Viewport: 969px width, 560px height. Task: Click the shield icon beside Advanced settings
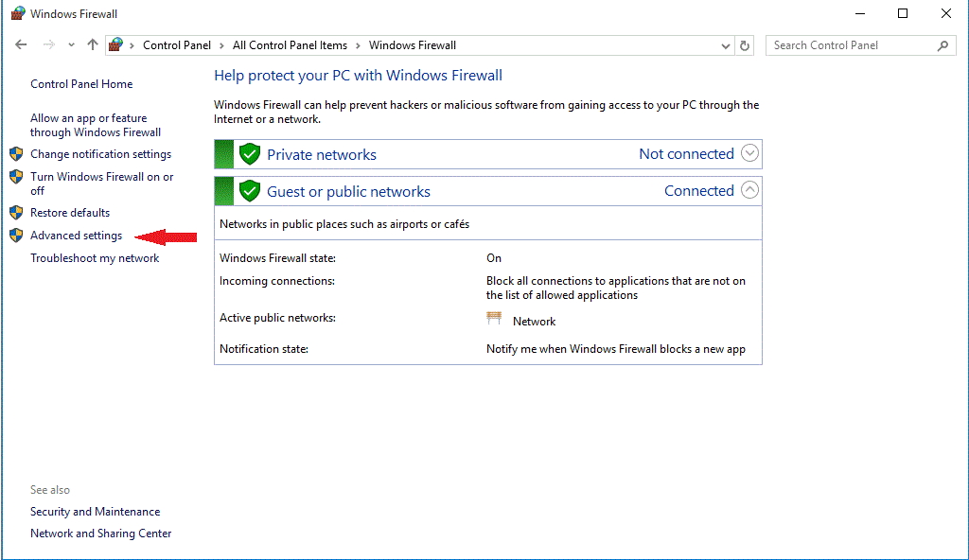point(16,235)
